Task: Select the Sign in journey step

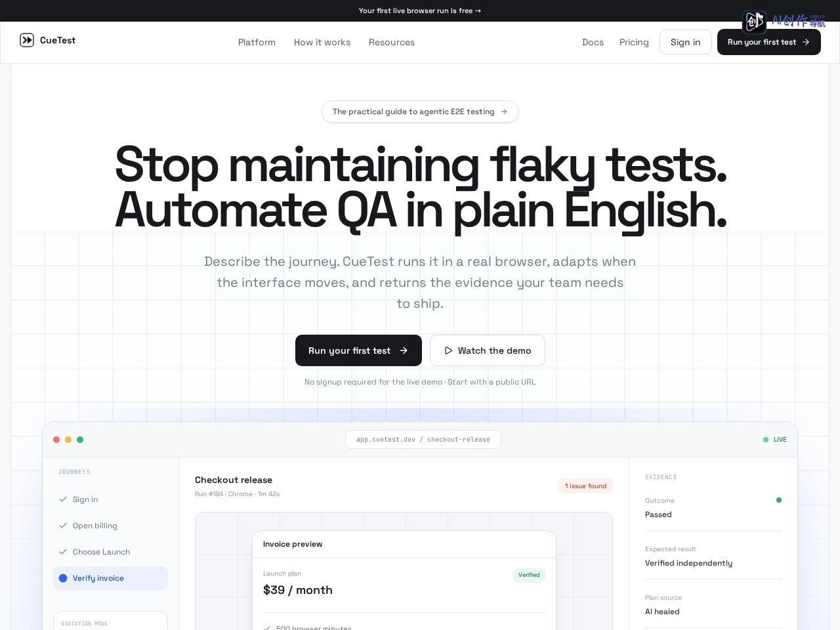Action: pyautogui.click(x=110, y=499)
